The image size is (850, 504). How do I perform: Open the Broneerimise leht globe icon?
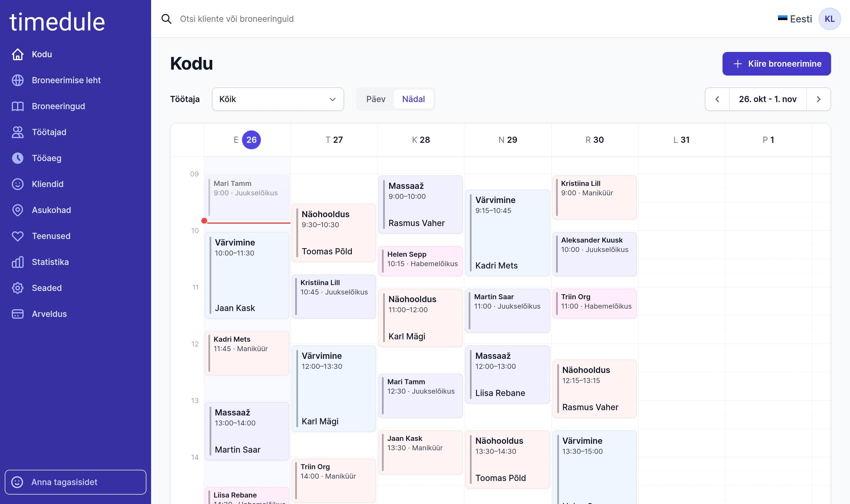(18, 80)
